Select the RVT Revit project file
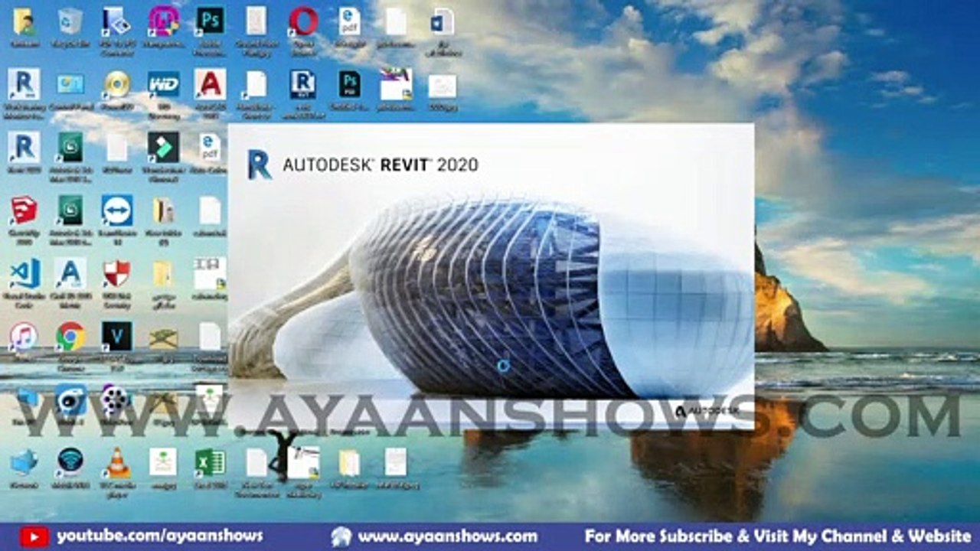The height and width of the screenshot is (551, 980). (x=303, y=84)
